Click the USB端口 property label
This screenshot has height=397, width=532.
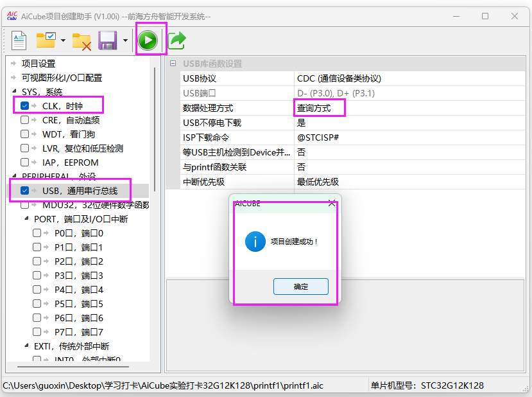(200, 93)
